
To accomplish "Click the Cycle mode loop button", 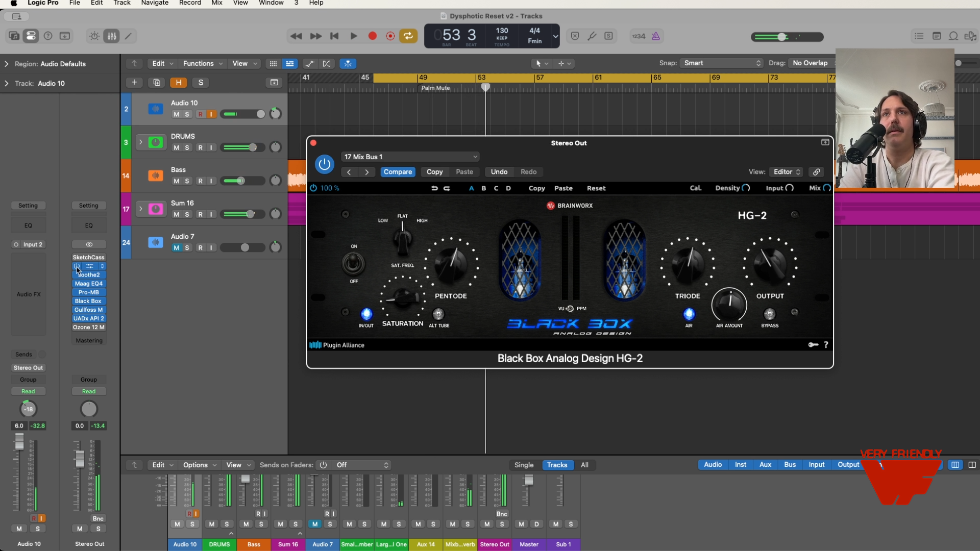I will pos(408,36).
